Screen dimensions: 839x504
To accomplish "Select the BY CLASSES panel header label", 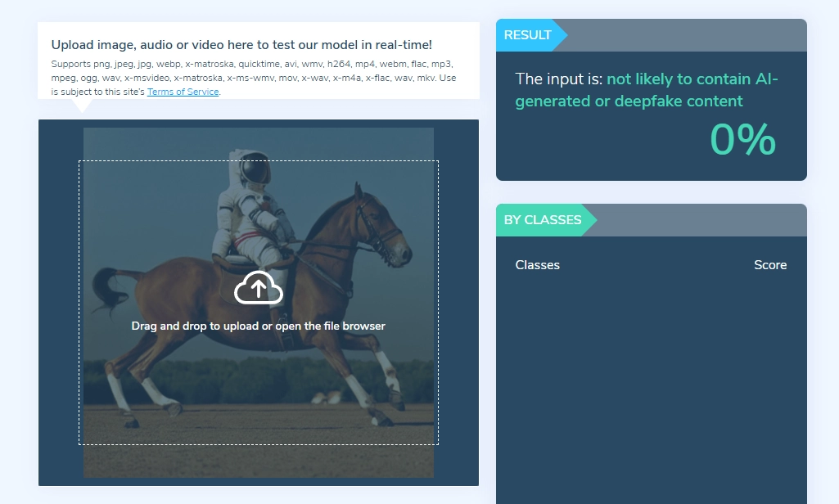I will (542, 220).
